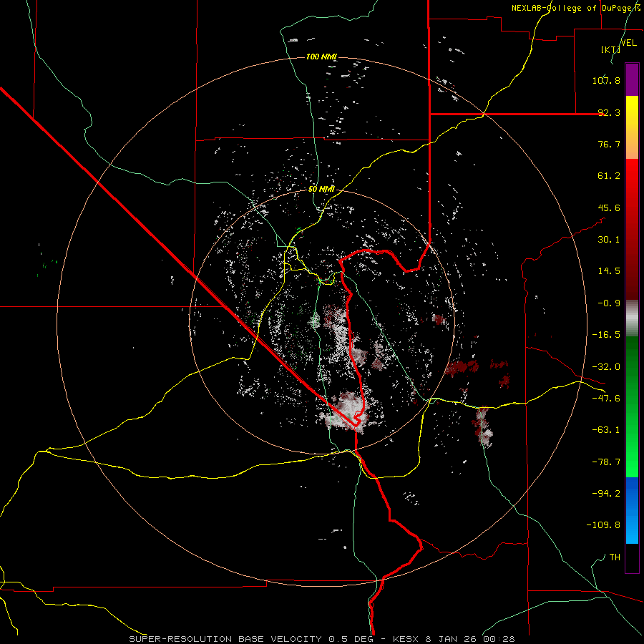The width and height of the screenshot is (644, 644).
Task: Click the NEXLAB-College of DuPage label
Action: coord(575,8)
